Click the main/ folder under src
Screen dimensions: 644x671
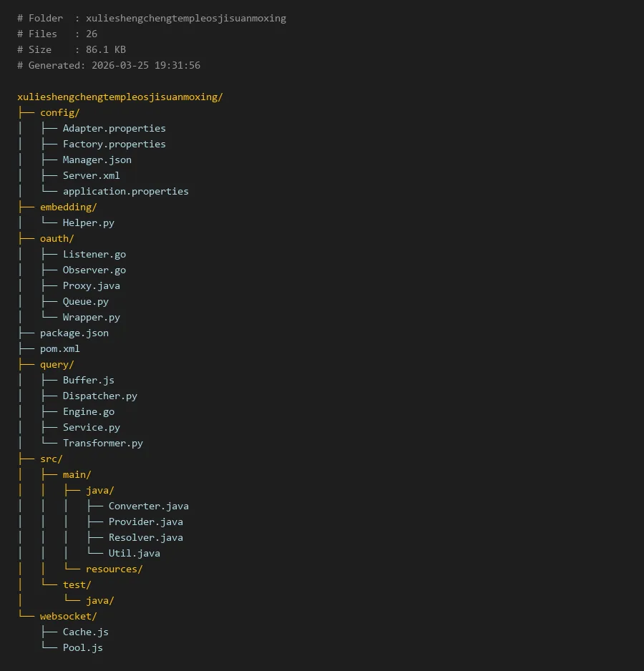tap(77, 474)
